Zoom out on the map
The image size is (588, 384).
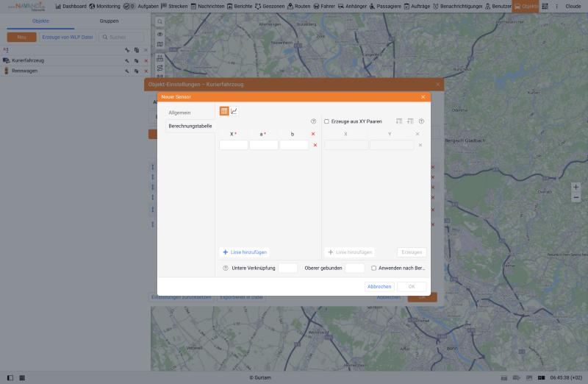576,197
